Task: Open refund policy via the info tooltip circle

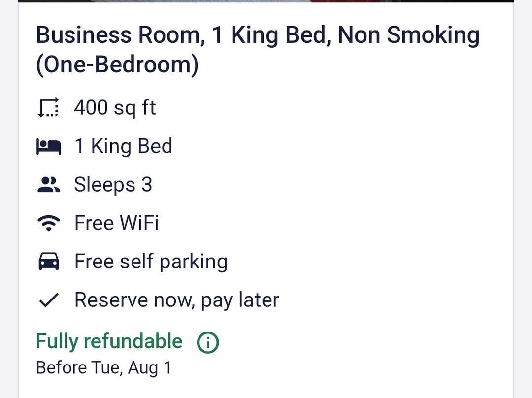Action: click(x=208, y=341)
